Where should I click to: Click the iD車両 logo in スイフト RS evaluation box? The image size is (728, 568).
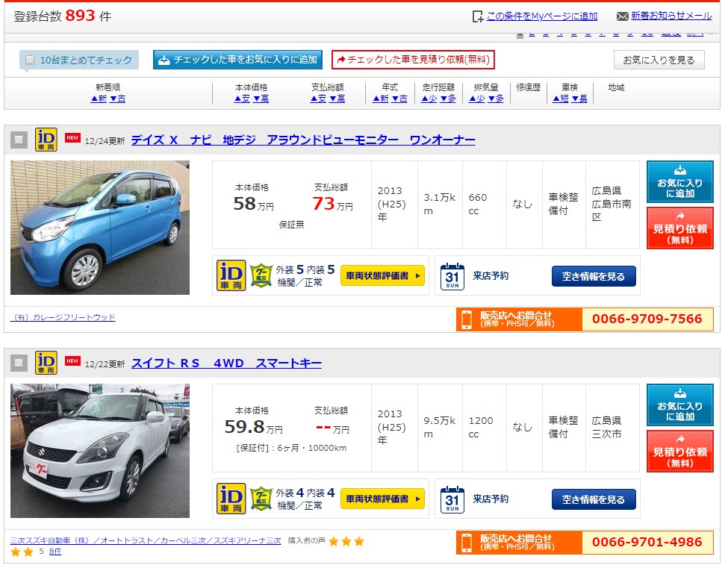[x=231, y=499]
